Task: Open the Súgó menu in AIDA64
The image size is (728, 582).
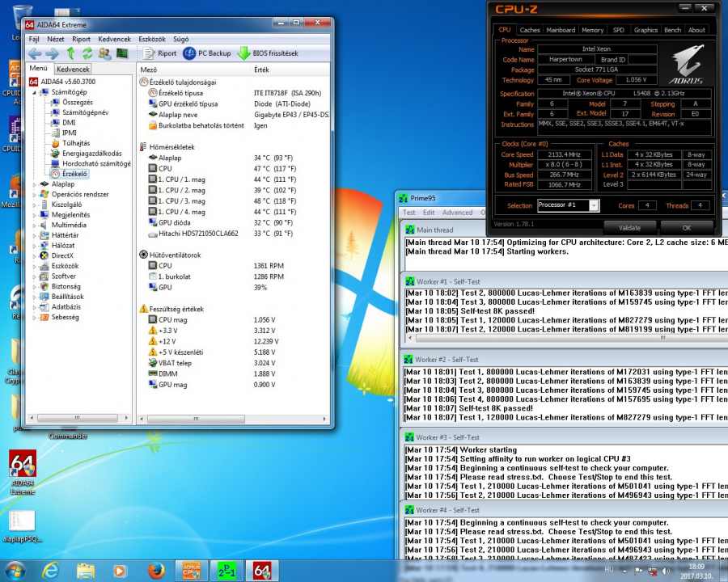Action: coord(181,39)
